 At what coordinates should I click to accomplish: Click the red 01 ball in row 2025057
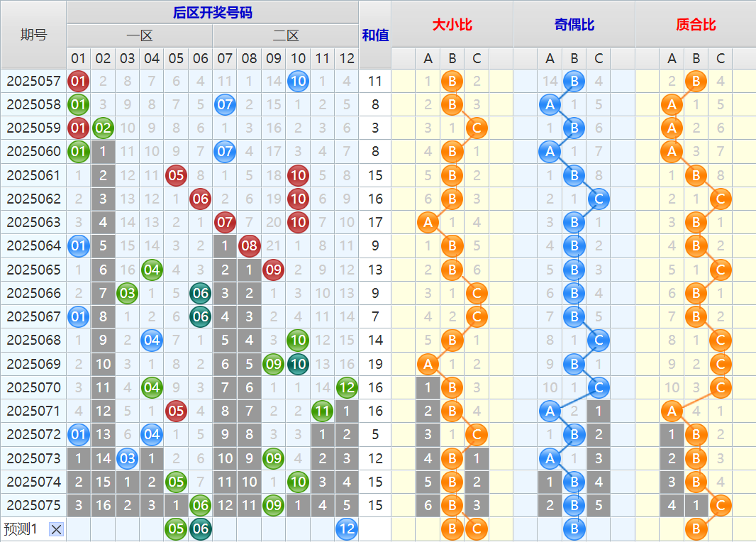click(79, 81)
